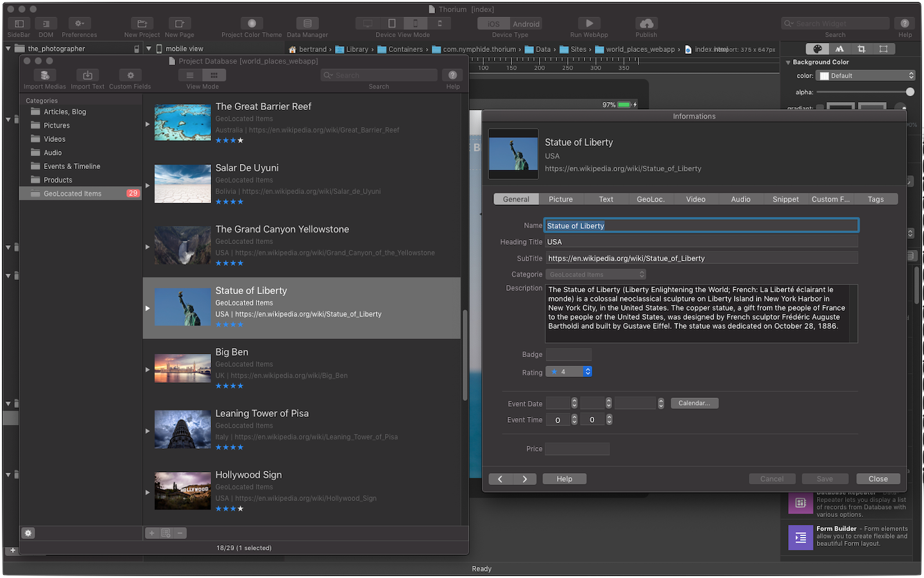Viewport: 924px width, 578px height.
Task: Open the Data Manager
Action: tap(307, 24)
